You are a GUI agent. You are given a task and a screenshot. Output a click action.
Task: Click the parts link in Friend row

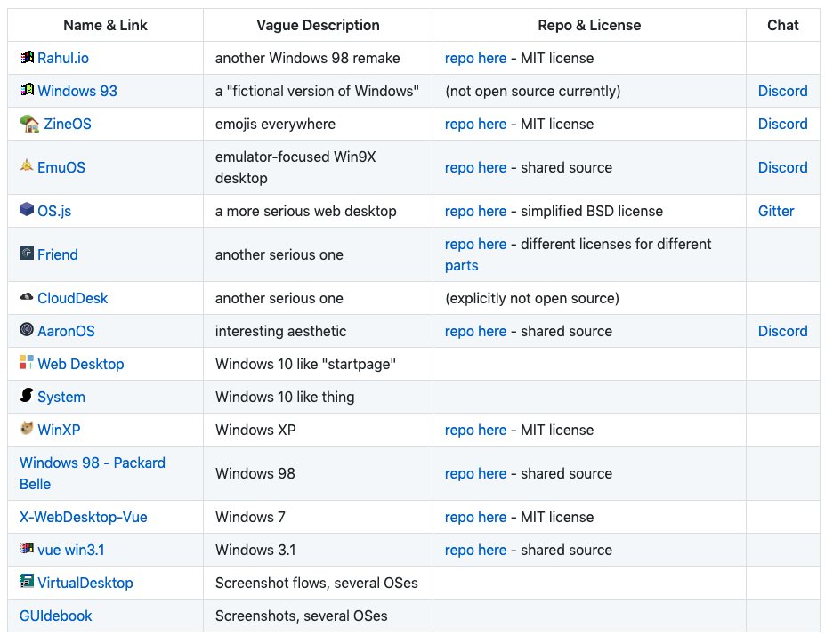[x=461, y=266]
